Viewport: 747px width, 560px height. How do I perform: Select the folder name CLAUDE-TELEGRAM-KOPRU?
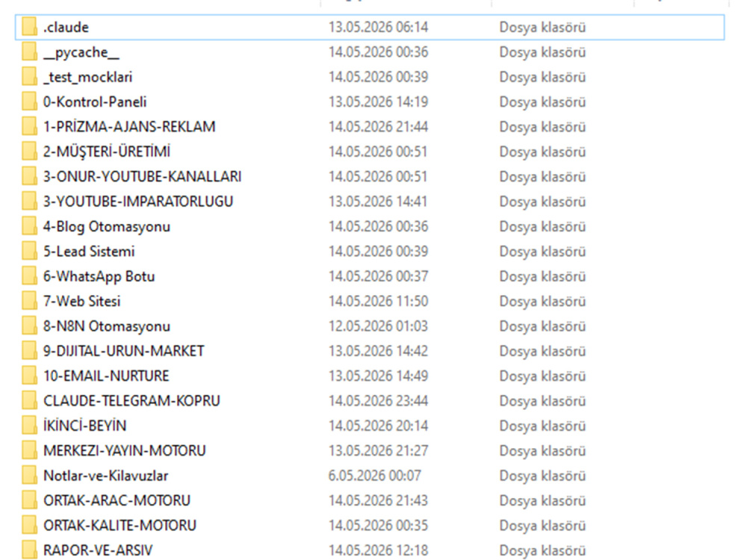point(131,401)
